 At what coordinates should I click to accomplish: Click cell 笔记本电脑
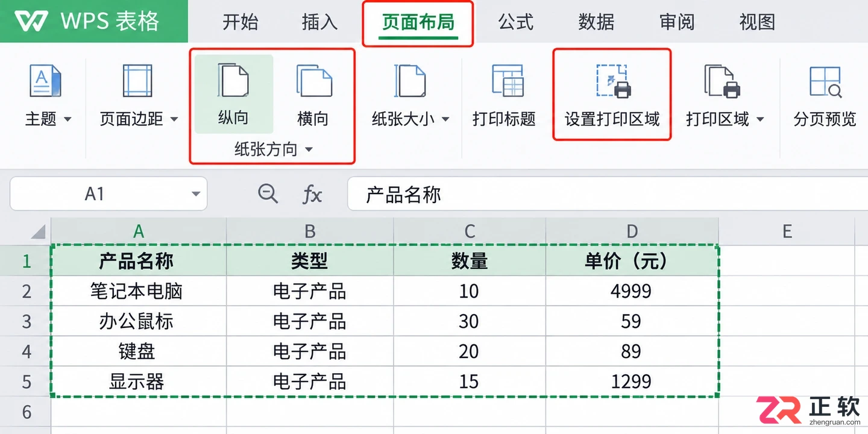click(139, 291)
